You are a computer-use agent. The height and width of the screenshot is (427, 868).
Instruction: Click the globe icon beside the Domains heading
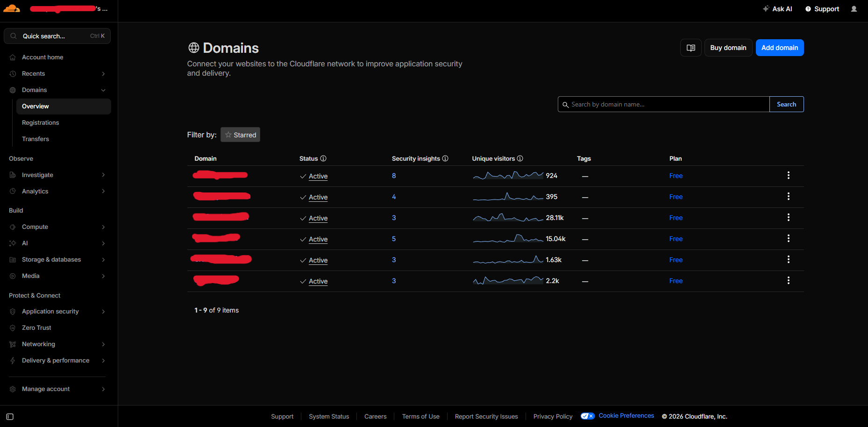193,48
